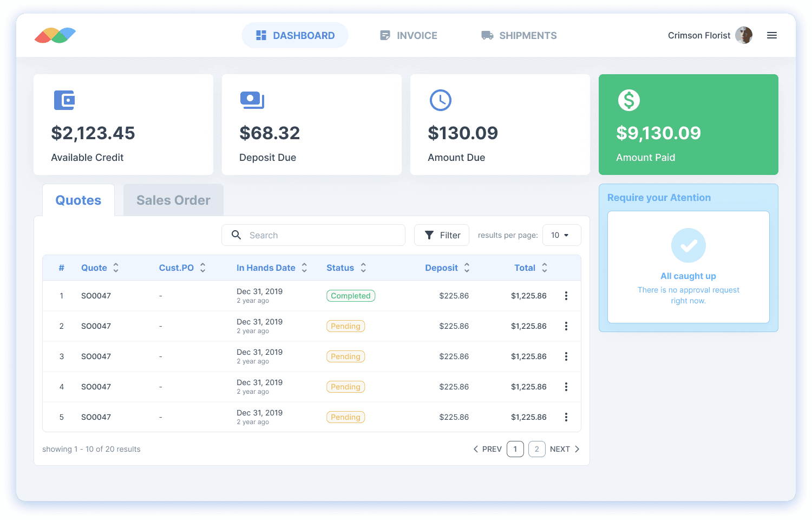Image resolution: width=812 pixels, height=520 pixels.
Task: Open the results per page dropdown
Action: [561, 235]
